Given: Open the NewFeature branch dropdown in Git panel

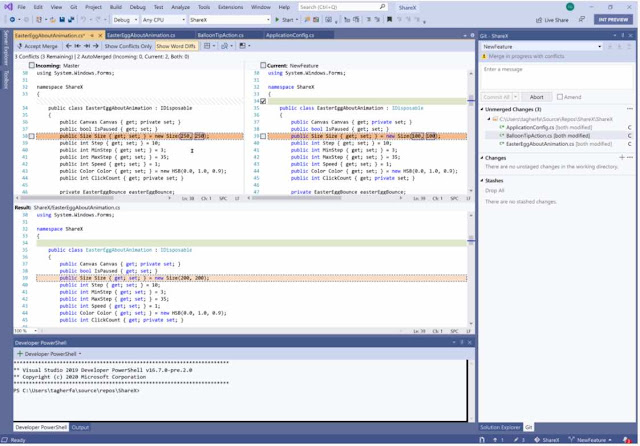Looking at the screenshot, I should pos(542,47).
